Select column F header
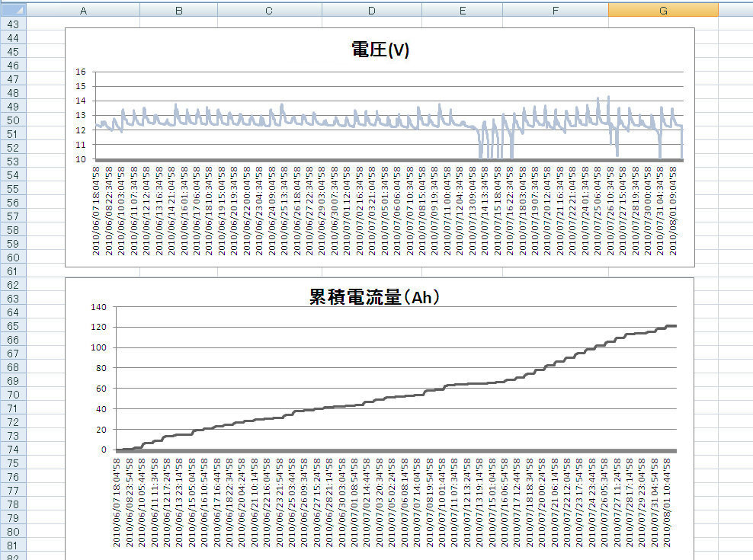This screenshot has height=560, width=753. click(x=556, y=11)
